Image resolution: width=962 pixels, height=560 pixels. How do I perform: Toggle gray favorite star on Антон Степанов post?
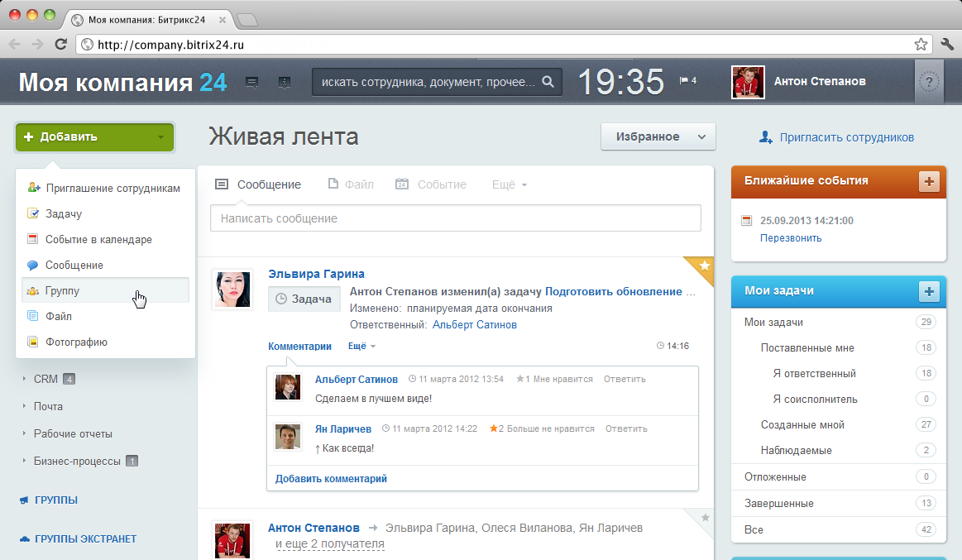(706, 518)
